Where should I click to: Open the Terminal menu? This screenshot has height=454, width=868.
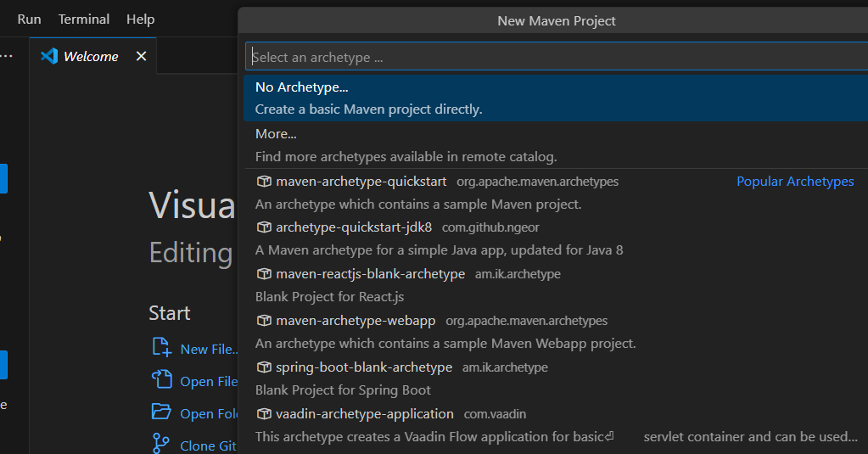coord(84,19)
